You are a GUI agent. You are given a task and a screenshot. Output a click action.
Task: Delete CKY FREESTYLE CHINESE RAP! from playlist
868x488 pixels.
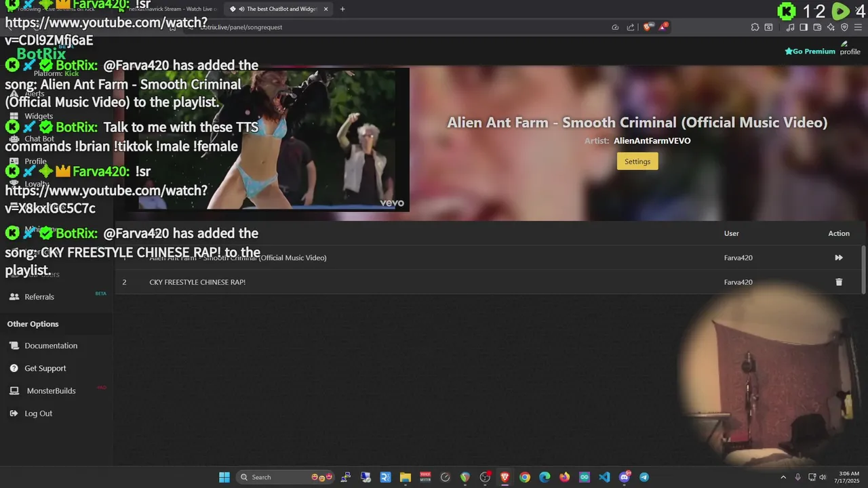839,282
